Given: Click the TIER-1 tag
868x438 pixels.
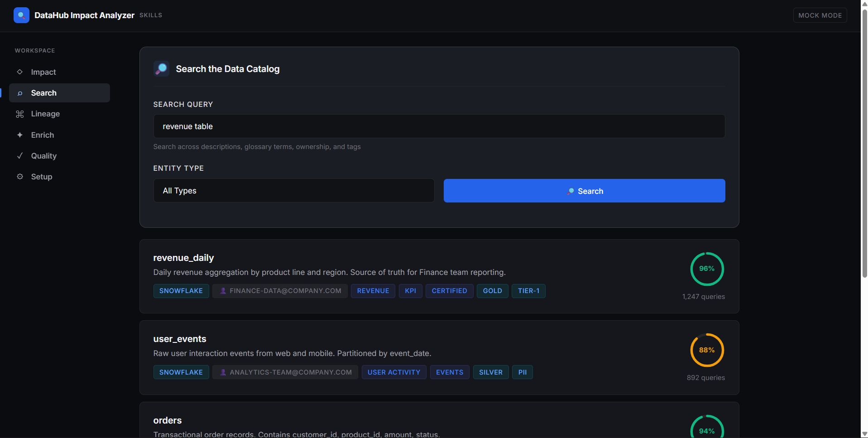Looking at the screenshot, I should click(529, 291).
